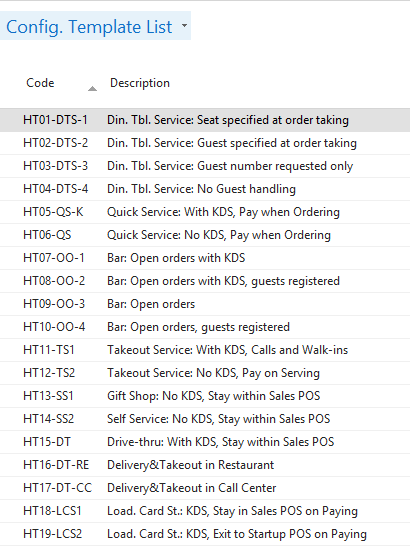Image resolution: width=410 pixels, height=559 pixels.
Task: Pick the HT05-QS-K Quick Service row
Action: coord(205,212)
